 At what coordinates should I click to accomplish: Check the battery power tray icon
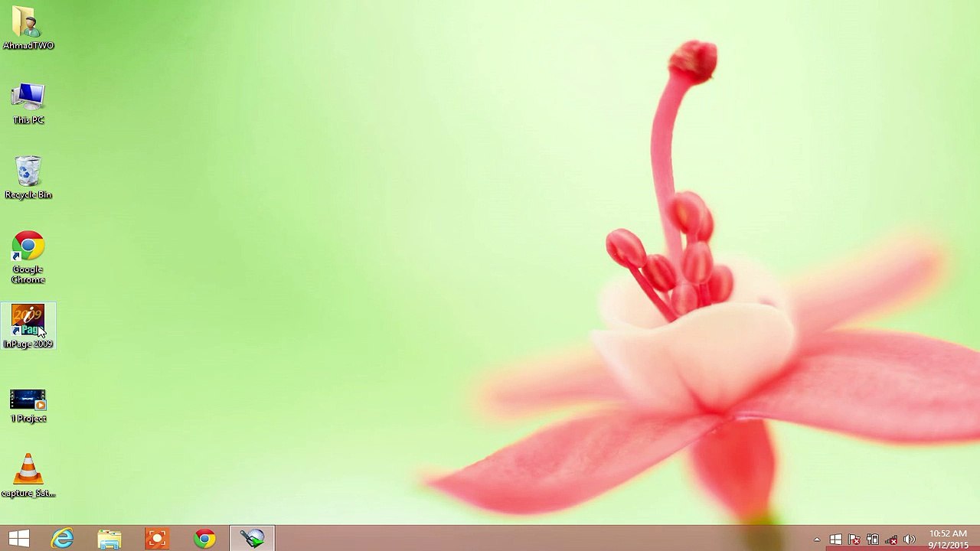click(872, 540)
